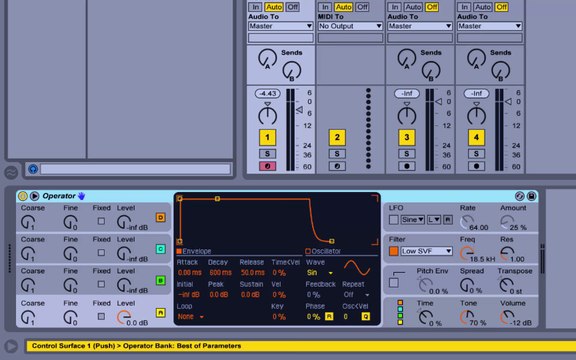The width and height of the screenshot is (576, 360).
Task: Toggle the orange Filter switch
Action: coord(393,251)
